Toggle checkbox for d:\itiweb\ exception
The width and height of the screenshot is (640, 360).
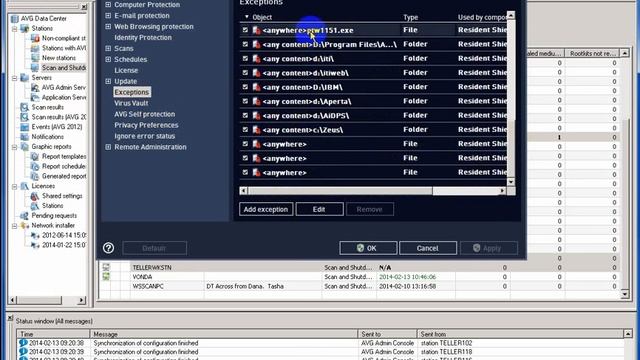point(245,73)
